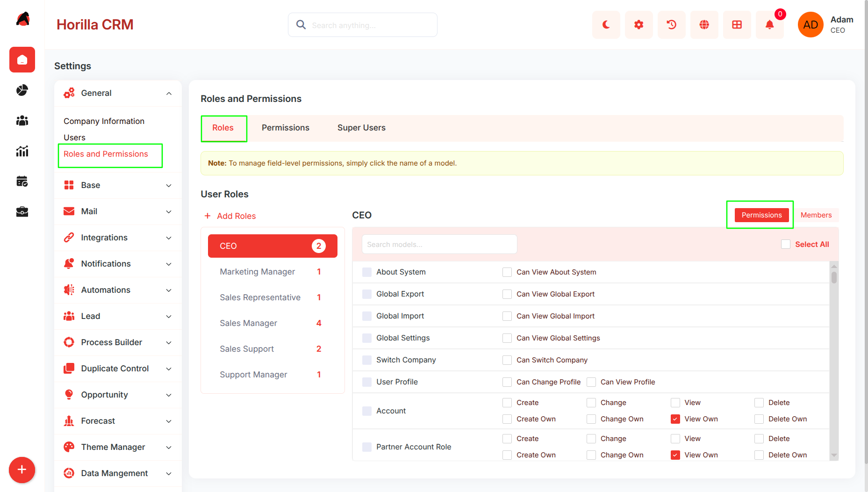Image resolution: width=868 pixels, height=492 pixels.
Task: Open pie chart dashboard icon in sidebar
Action: click(22, 90)
